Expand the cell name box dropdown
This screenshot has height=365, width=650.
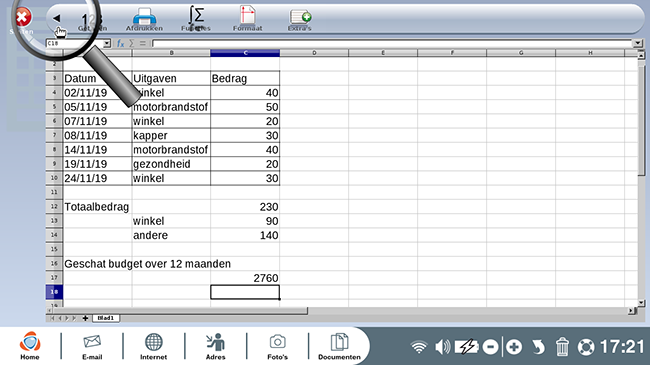(107, 43)
